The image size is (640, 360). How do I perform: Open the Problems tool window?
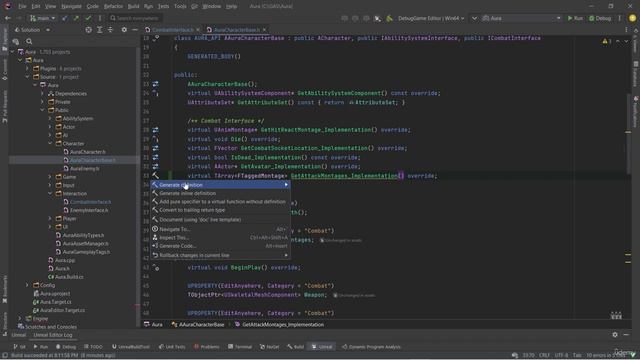coord(207,347)
